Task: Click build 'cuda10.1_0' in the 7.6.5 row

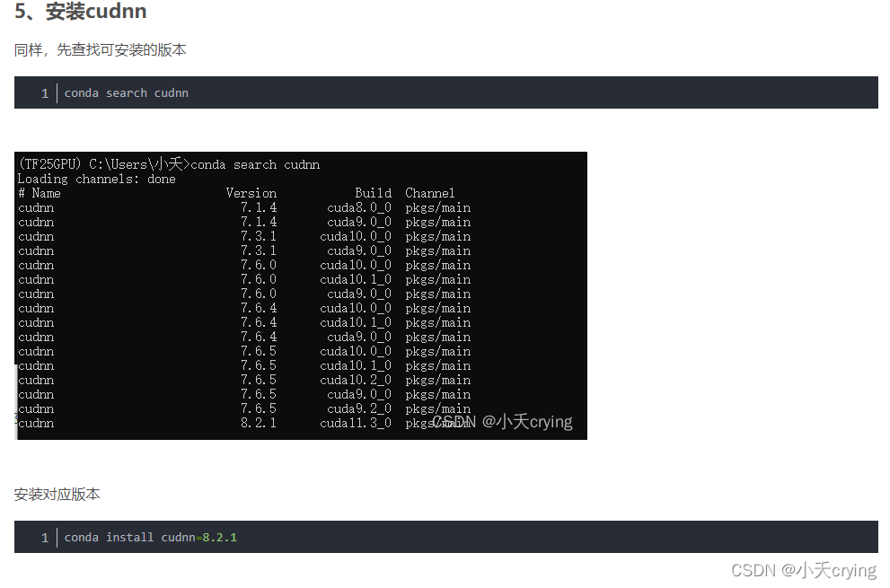Action: (356, 366)
